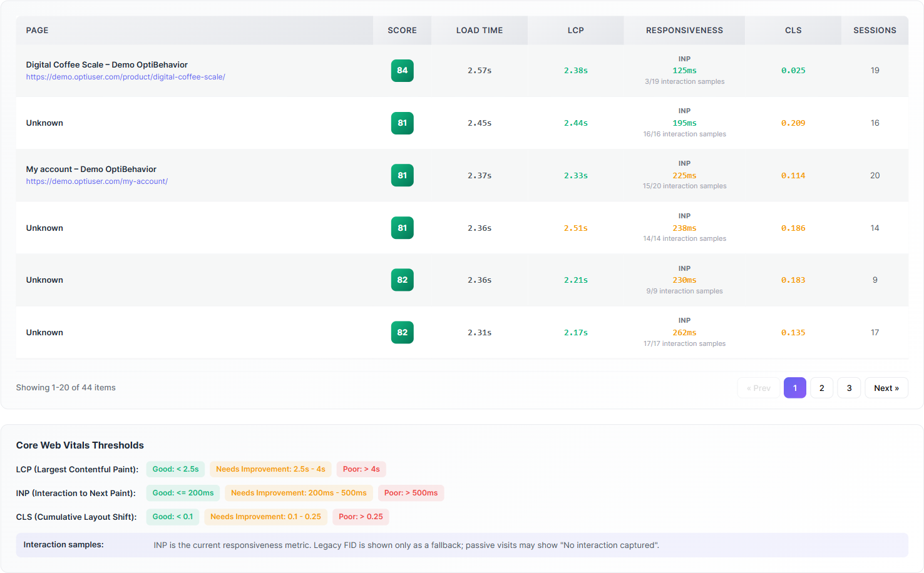Sort table by LOAD TIME column header
This screenshot has height=573, width=924.
pyautogui.click(x=480, y=30)
